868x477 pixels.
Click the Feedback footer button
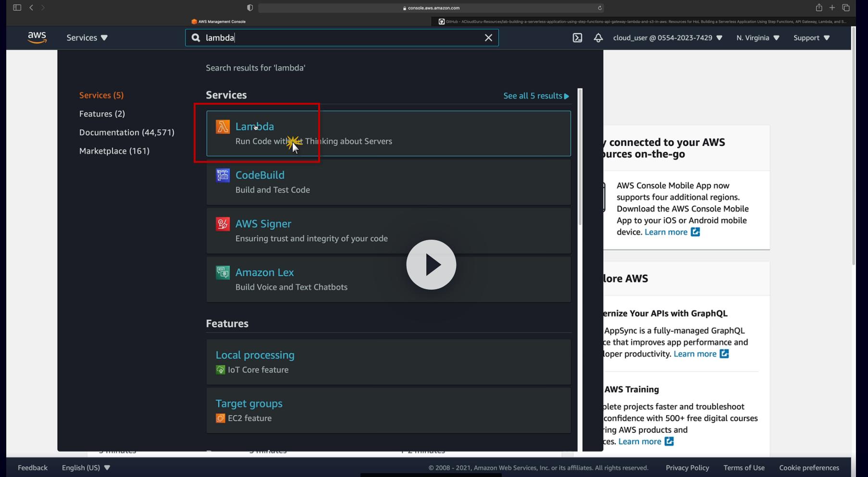point(33,468)
